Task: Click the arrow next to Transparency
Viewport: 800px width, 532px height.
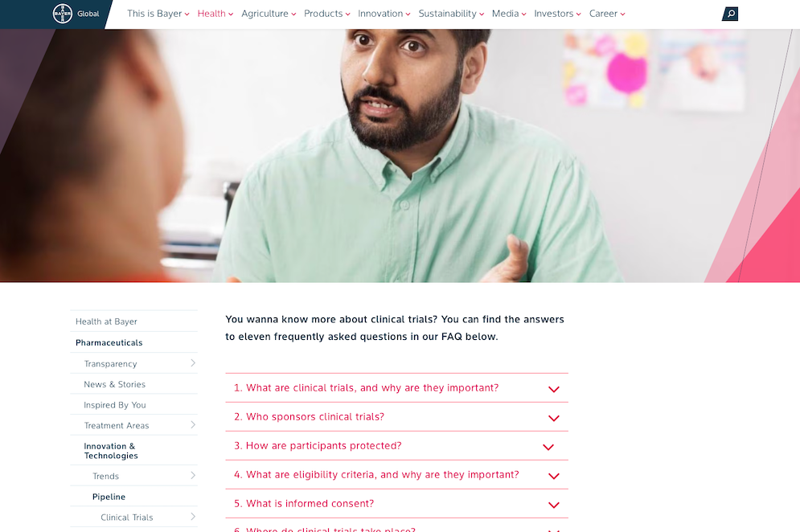Action: (193, 363)
